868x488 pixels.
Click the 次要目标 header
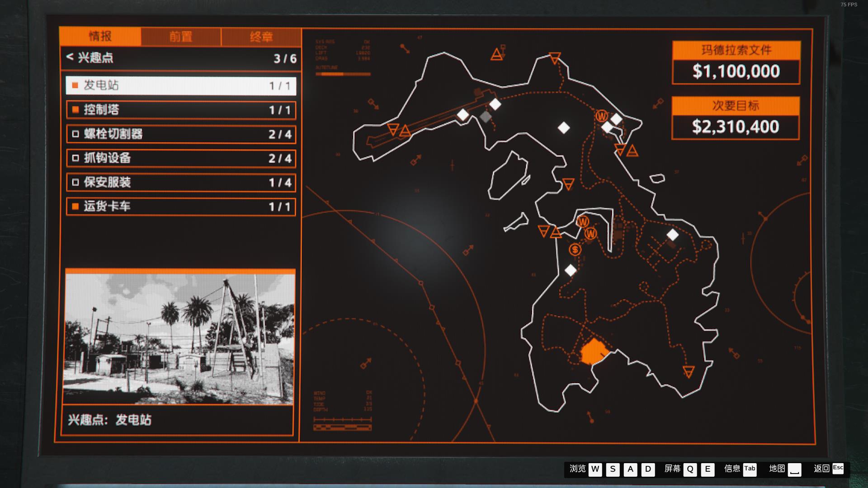(736, 106)
